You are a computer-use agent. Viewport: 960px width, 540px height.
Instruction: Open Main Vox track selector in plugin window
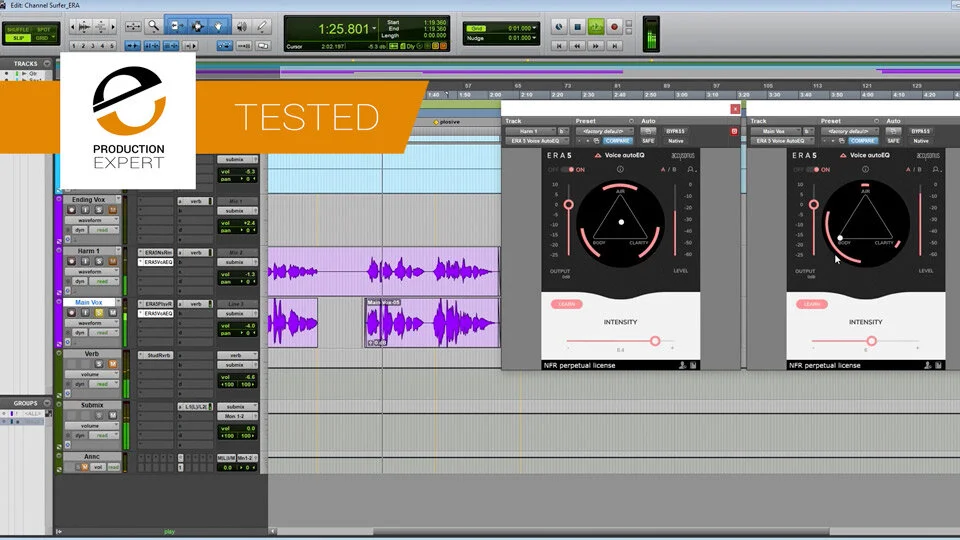775,131
